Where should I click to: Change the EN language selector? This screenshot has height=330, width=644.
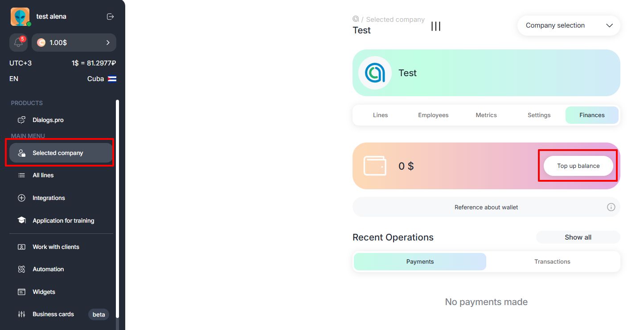pyautogui.click(x=14, y=79)
